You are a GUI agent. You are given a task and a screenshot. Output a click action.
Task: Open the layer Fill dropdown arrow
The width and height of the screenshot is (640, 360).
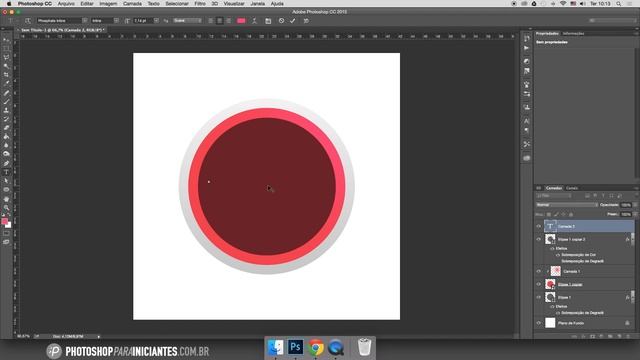(x=635, y=214)
